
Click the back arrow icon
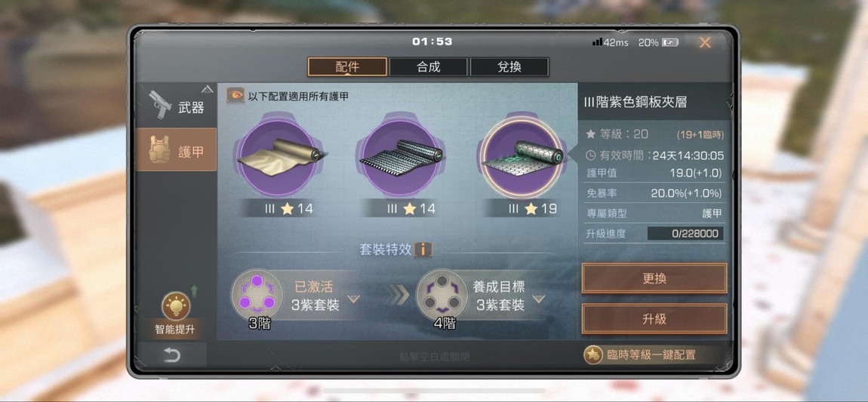tap(171, 355)
